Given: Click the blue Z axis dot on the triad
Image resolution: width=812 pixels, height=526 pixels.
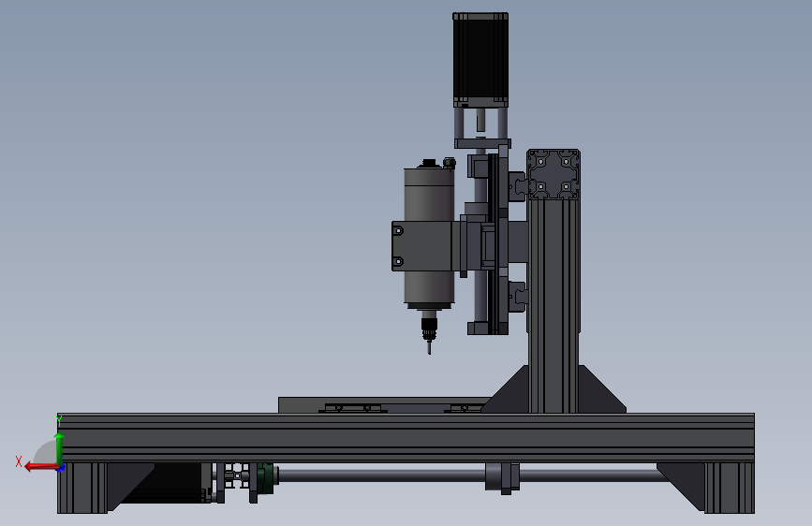Looking at the screenshot, I should tap(61, 469).
